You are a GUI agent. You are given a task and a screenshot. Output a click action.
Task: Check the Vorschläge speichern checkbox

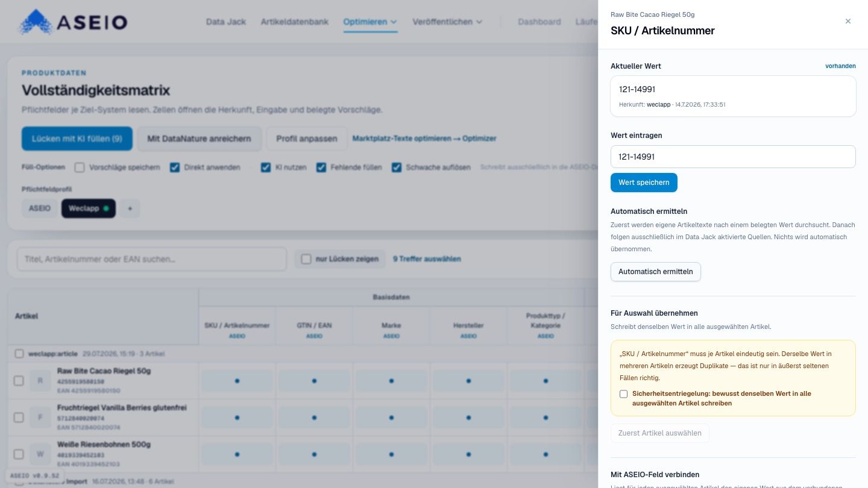coord(80,167)
